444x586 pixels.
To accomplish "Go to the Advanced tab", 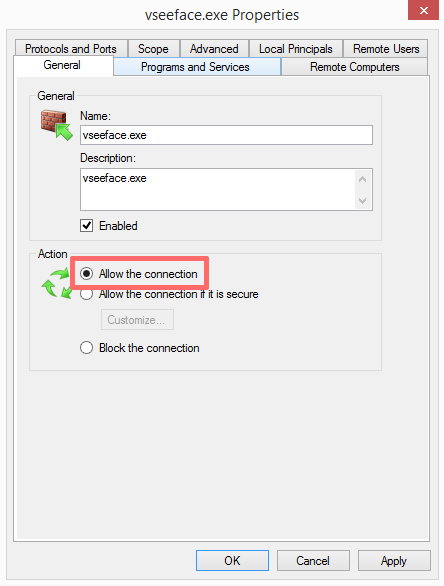I will (x=214, y=49).
